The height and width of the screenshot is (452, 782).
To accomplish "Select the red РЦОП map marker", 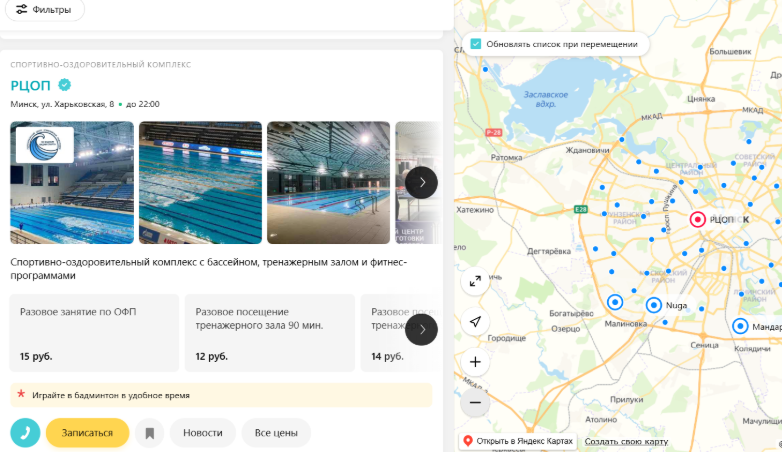I will 697,219.
